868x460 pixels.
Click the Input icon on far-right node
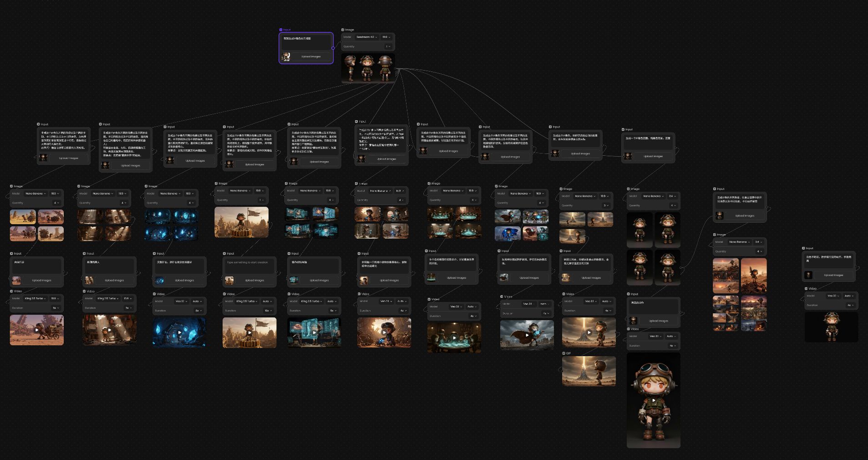coord(803,248)
